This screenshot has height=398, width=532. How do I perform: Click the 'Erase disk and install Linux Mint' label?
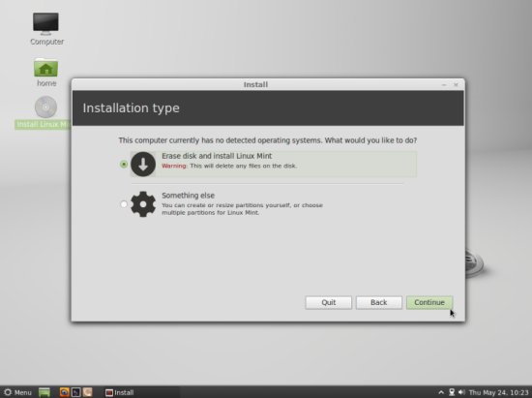217,156
